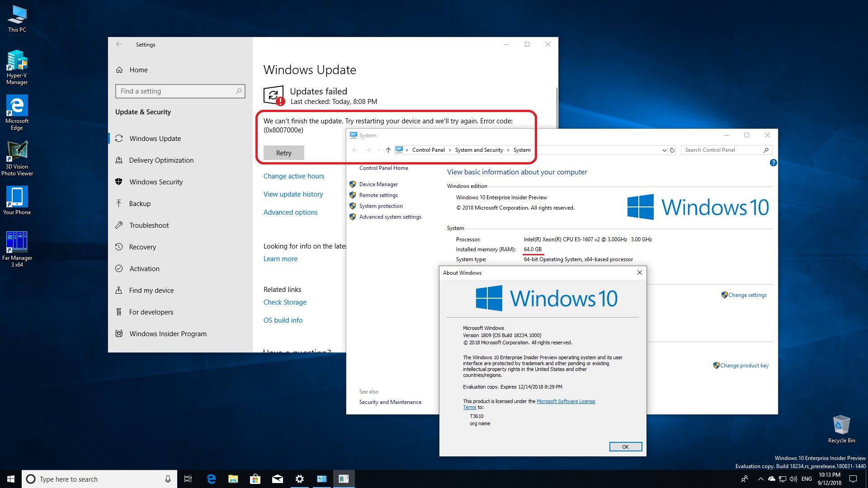Click OK in About Windows dialog
The image size is (868, 488).
click(625, 447)
